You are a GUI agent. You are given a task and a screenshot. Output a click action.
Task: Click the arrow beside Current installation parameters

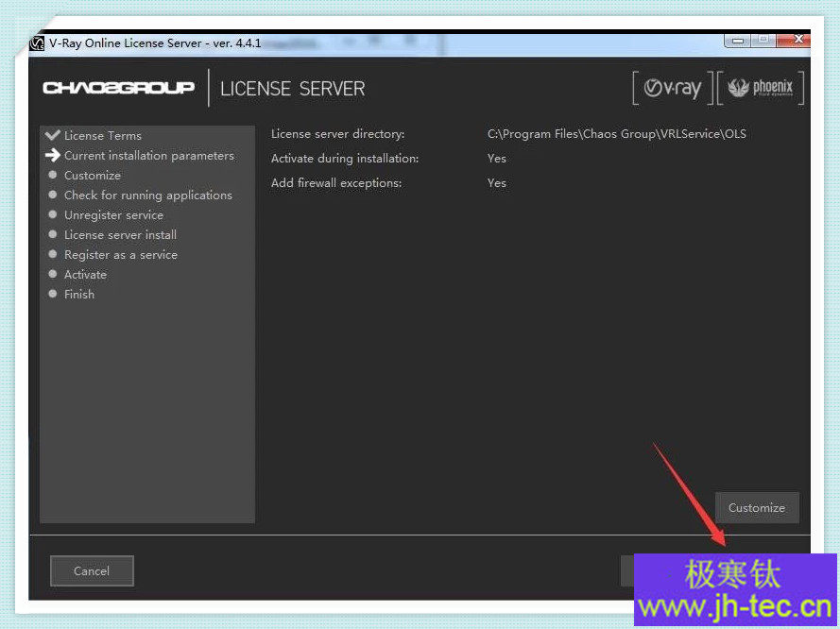pyautogui.click(x=53, y=155)
